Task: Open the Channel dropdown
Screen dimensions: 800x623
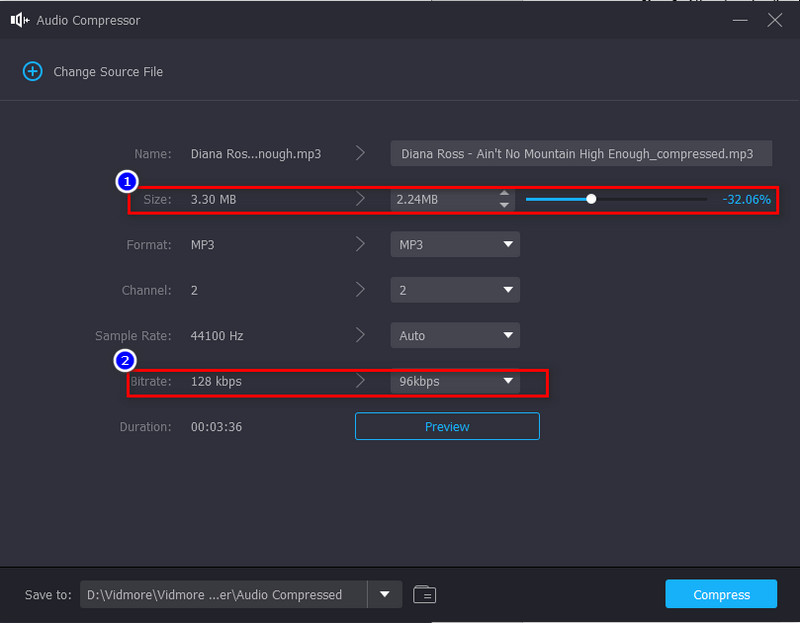Action: pos(455,289)
